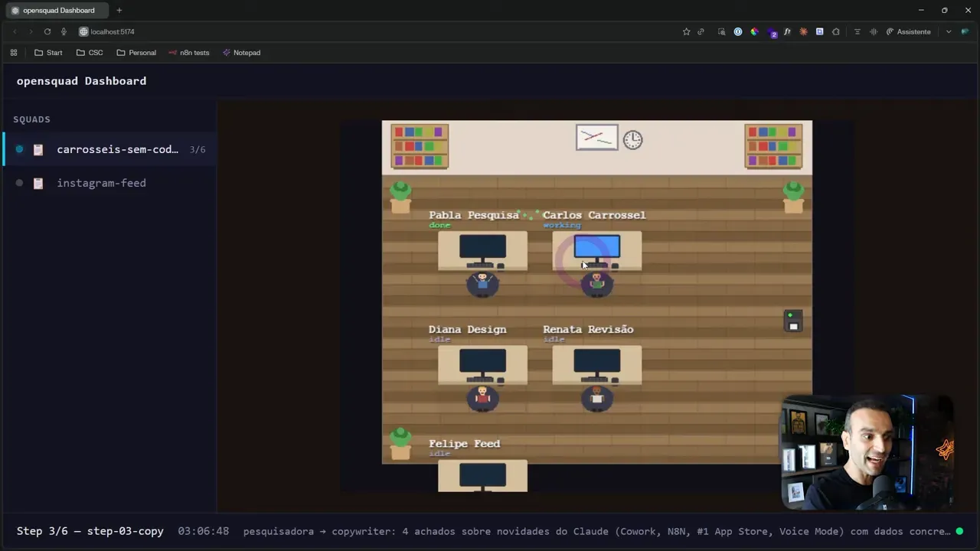Open the apps grid menu in the bookmarks bar
The image size is (980, 551).
[13, 52]
